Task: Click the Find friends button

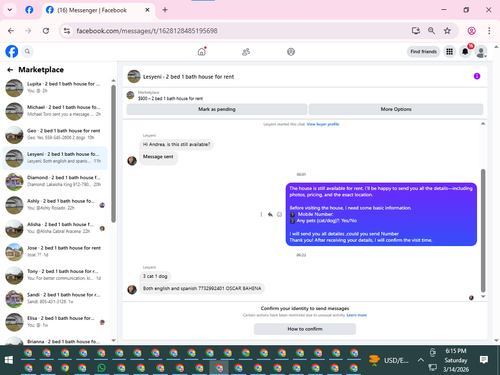Action: 423,52
